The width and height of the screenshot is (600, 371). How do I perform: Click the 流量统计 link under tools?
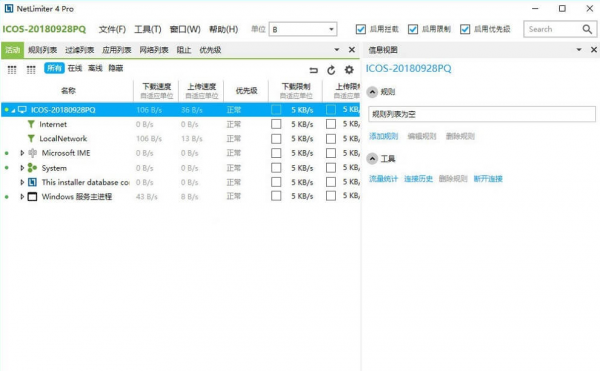[x=383, y=178]
